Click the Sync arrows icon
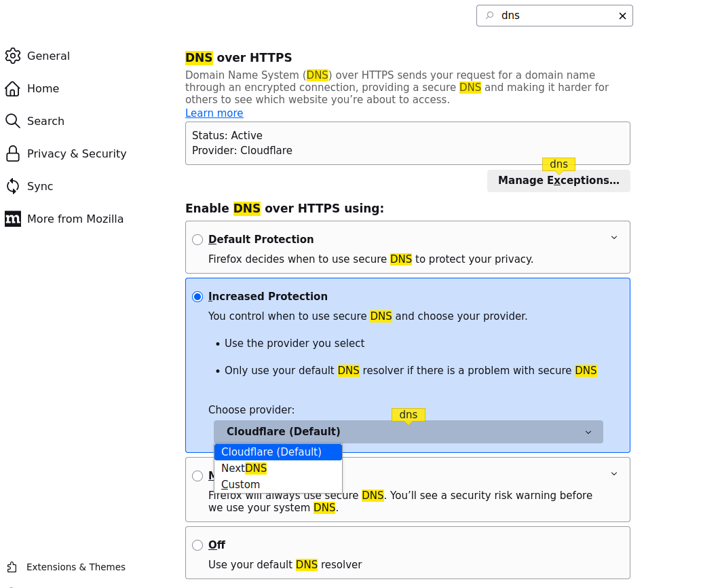 (13, 186)
